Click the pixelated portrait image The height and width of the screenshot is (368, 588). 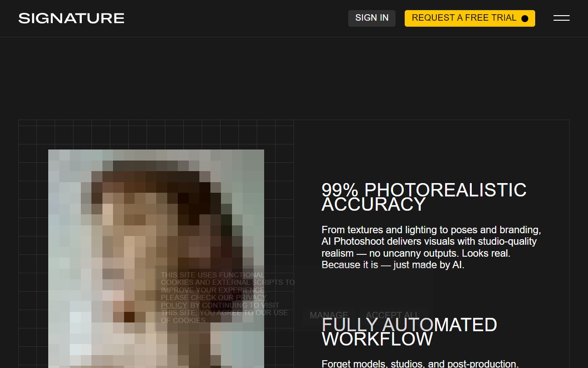pos(138,221)
